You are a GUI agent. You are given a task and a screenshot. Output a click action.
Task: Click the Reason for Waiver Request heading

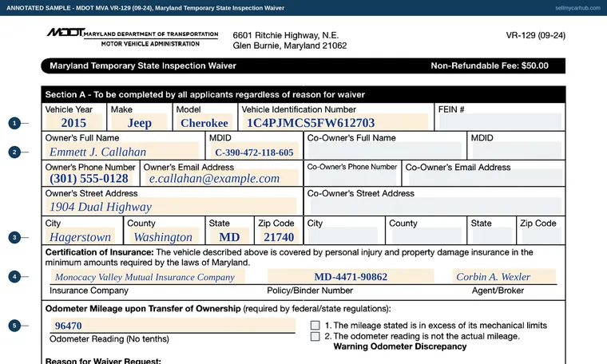pos(103,361)
